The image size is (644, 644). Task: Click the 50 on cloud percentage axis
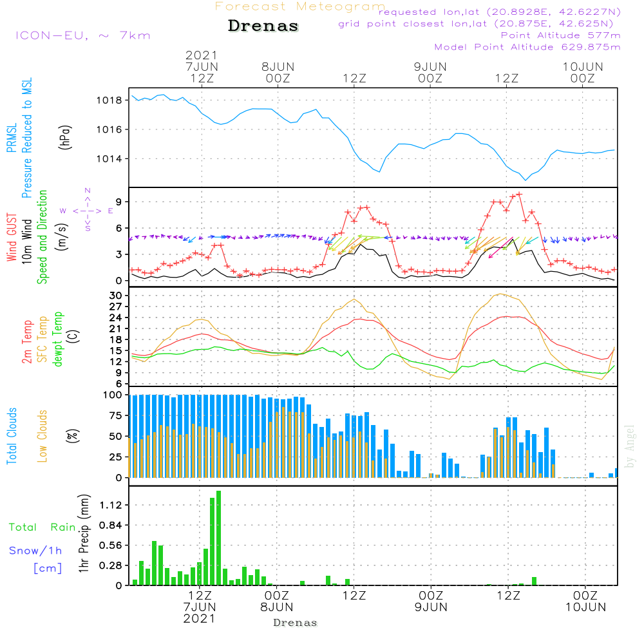pos(116,437)
